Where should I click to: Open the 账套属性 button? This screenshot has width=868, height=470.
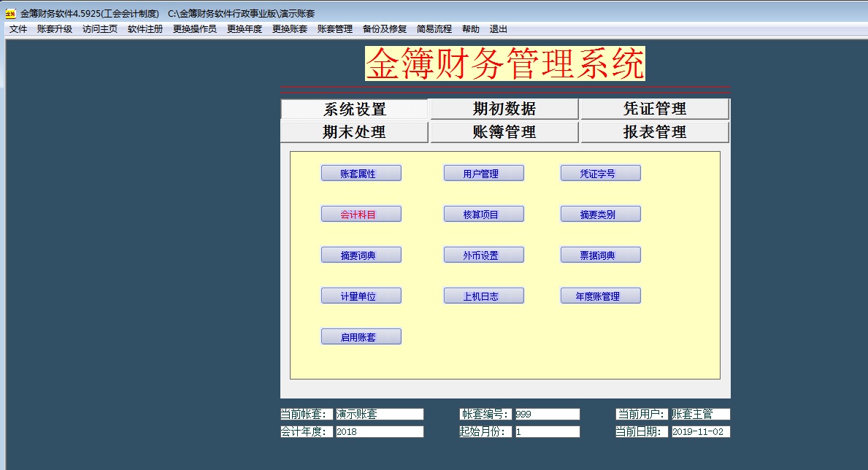click(x=361, y=173)
